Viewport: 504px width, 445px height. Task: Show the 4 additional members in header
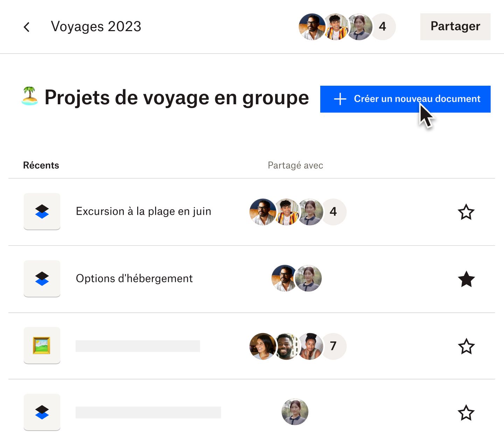[383, 27]
